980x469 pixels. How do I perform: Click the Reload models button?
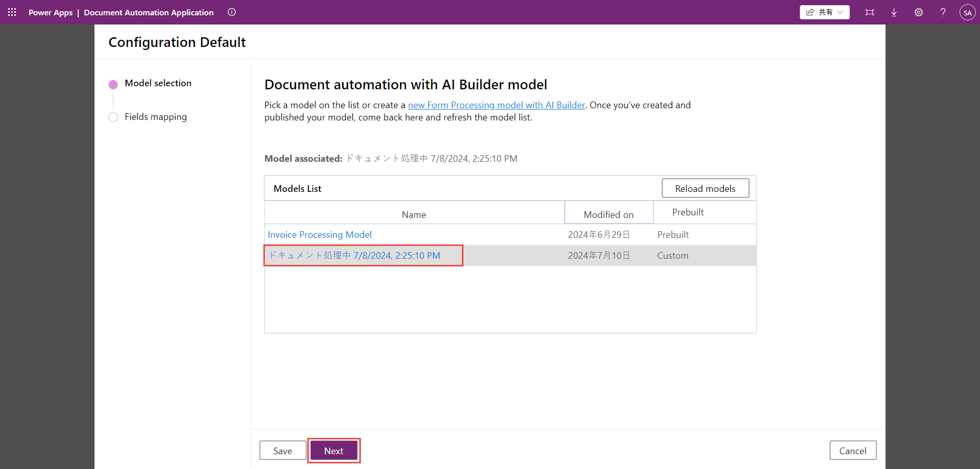[705, 188]
